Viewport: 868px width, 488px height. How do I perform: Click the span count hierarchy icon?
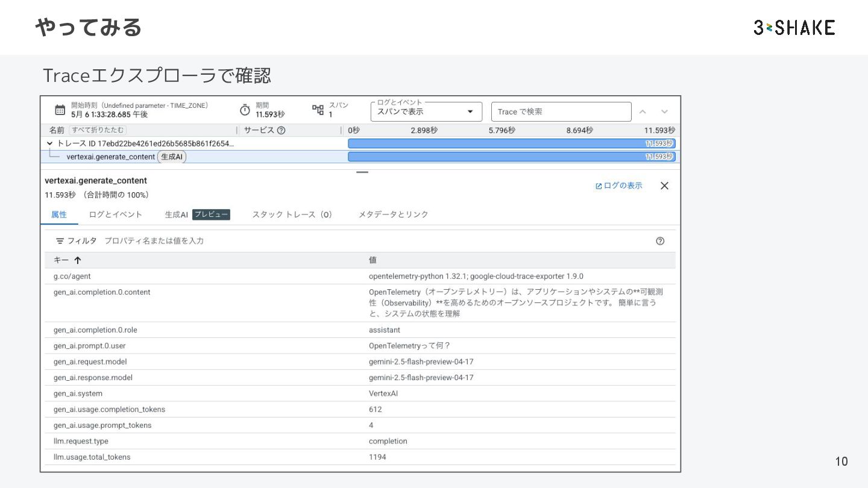coord(318,110)
